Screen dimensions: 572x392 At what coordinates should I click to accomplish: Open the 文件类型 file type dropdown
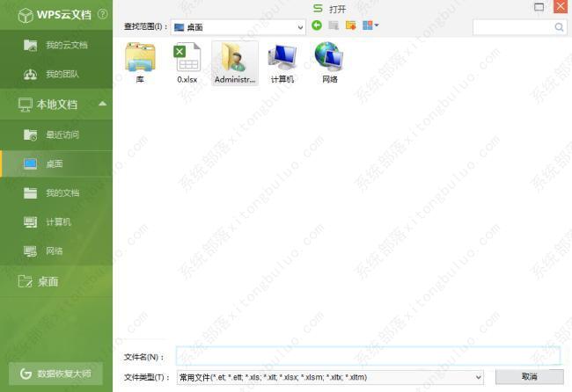(x=478, y=377)
